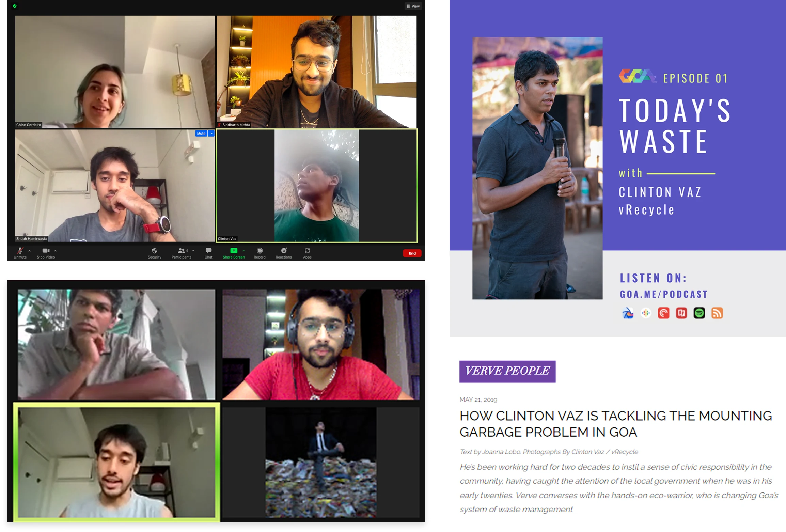Click the red End meeting button
The image size is (786, 532).
(412, 253)
